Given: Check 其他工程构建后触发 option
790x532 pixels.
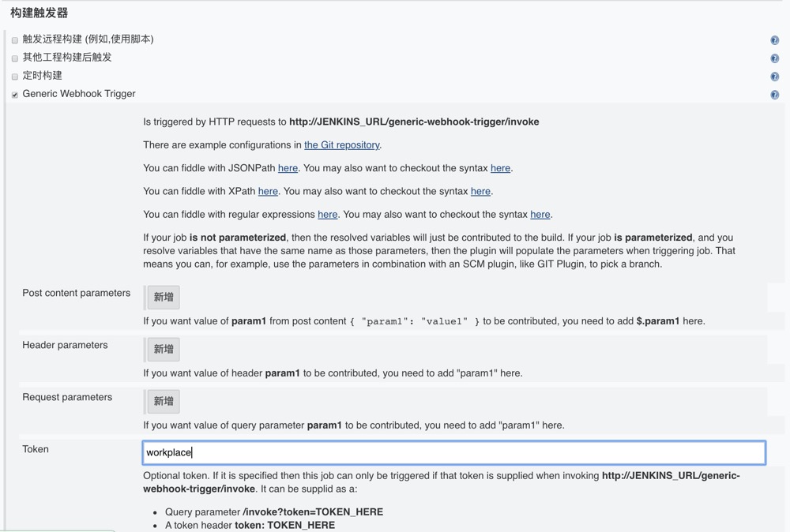Looking at the screenshot, I should [15, 58].
